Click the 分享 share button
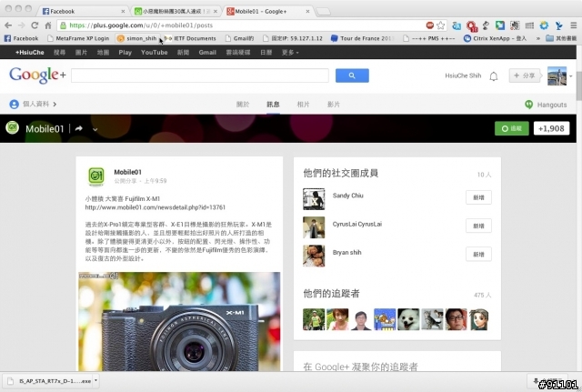 click(x=525, y=75)
